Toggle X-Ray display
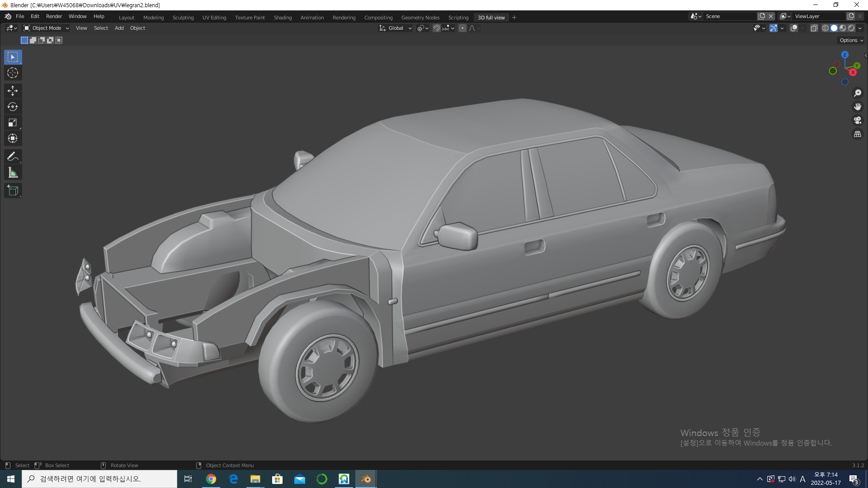This screenshot has height=488, width=868. coord(814,28)
